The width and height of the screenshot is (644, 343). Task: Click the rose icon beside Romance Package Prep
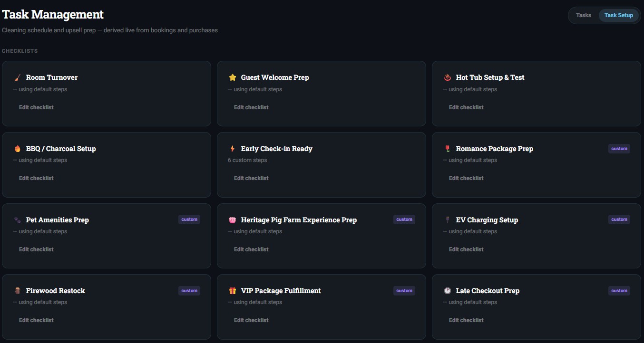tap(448, 149)
